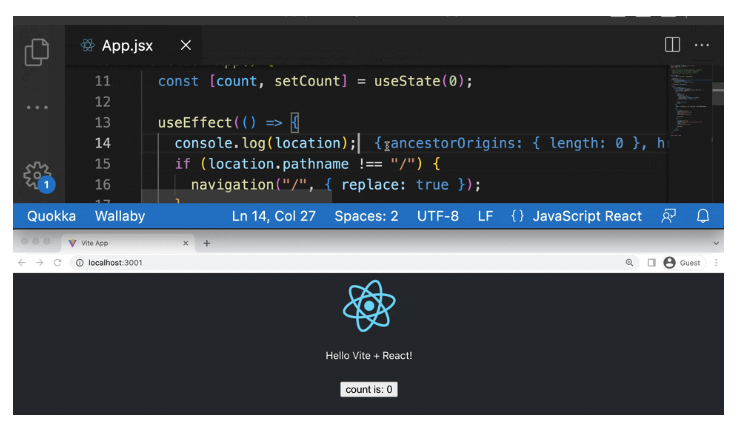Screen dimensions: 748x433
Task: Click the browser Back arrow
Action: 22,263
